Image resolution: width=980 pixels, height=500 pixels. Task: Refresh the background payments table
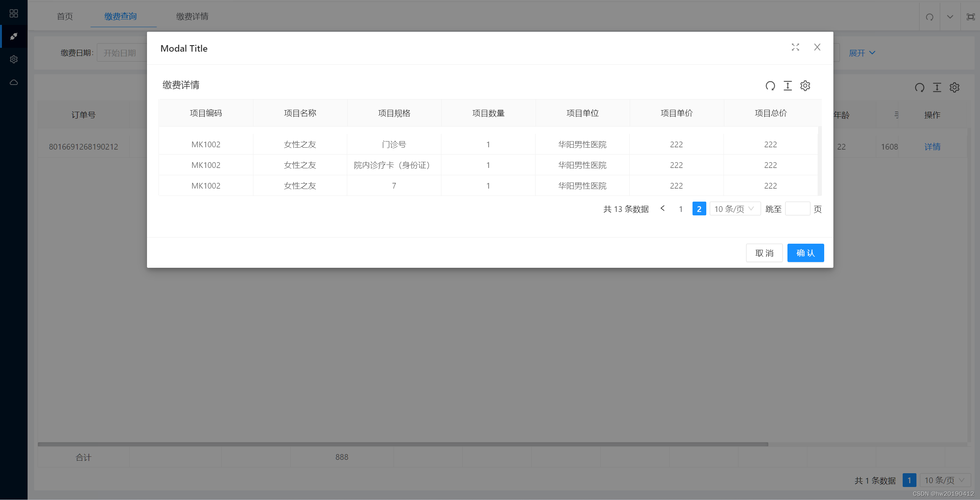click(920, 88)
